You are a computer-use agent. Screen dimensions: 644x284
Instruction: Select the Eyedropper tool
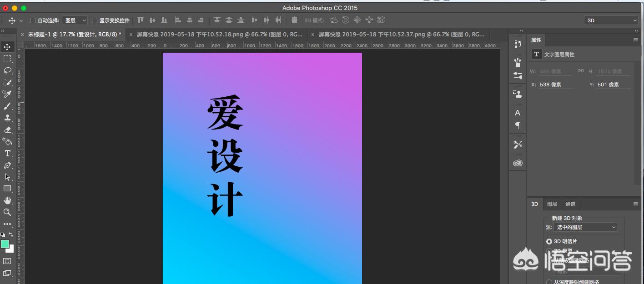6,94
